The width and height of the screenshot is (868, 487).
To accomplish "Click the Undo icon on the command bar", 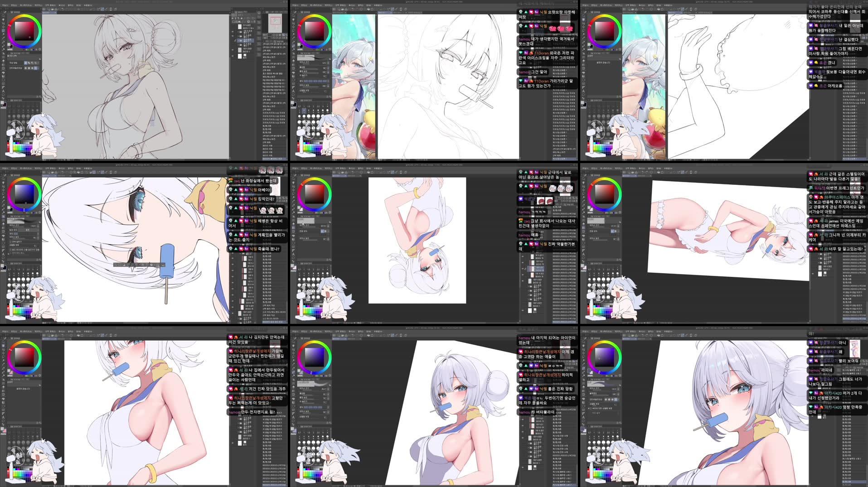I will [62, 9].
